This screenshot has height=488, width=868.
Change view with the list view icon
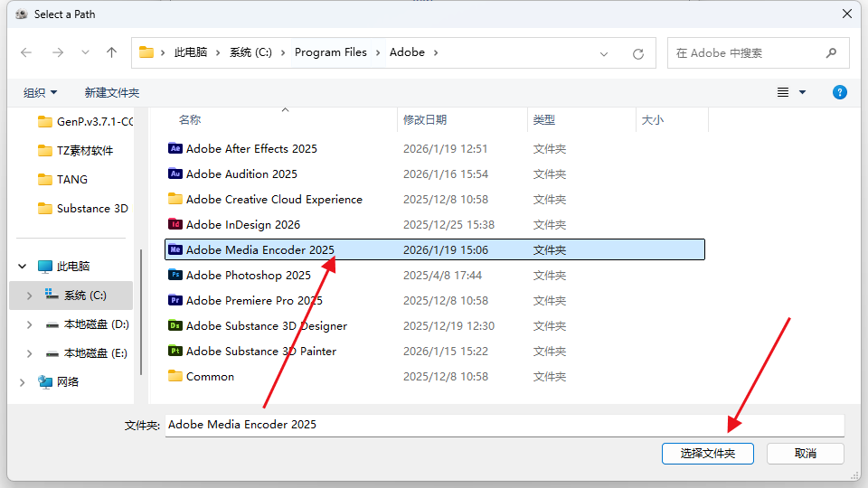783,92
